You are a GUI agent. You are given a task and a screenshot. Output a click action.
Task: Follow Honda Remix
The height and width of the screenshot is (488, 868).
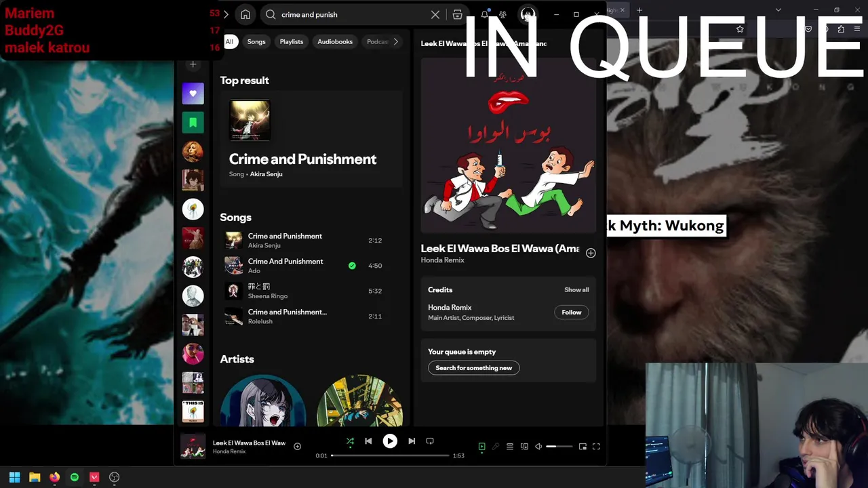point(572,312)
